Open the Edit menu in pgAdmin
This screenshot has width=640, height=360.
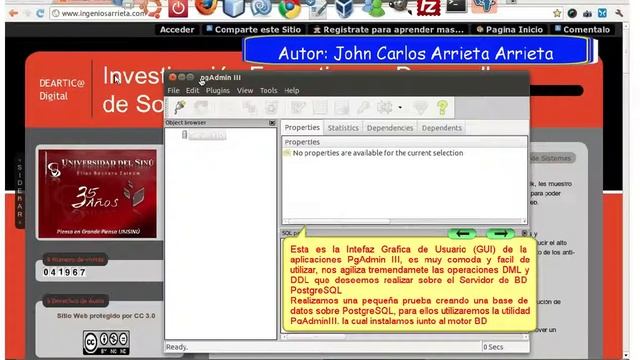[x=192, y=91]
